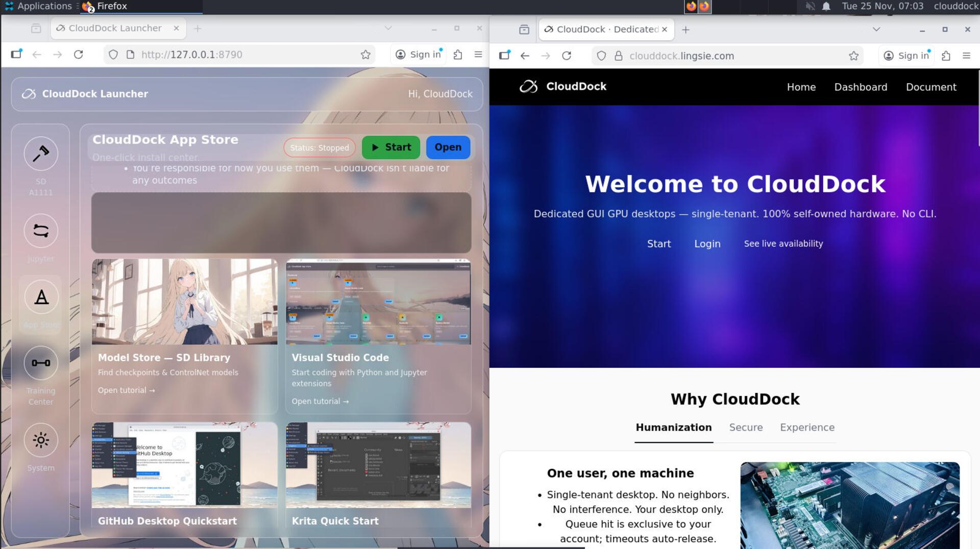Open the tab list dropdown in the website window
The height and width of the screenshot is (549, 980).
876,29
